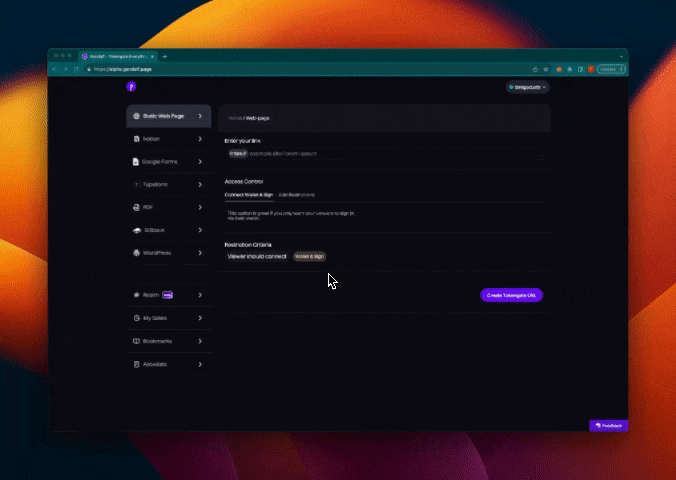
Task: Click the MetaMask fox extension icon
Action: tap(559, 69)
